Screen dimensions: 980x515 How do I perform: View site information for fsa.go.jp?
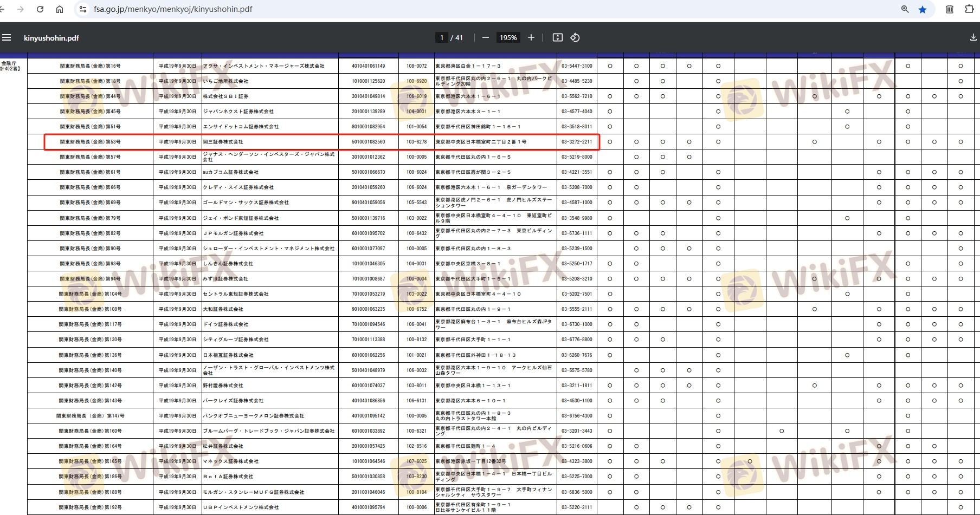click(x=82, y=9)
